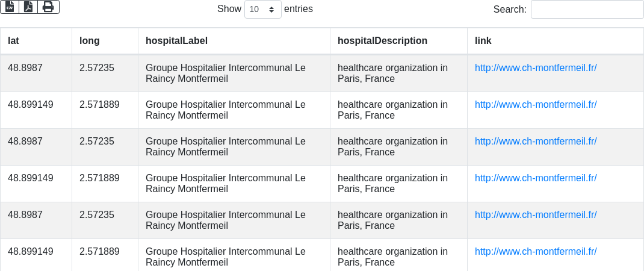Open the ch-montfermeil.fr link in sixth row
The height and width of the screenshot is (271, 644).
click(x=536, y=252)
